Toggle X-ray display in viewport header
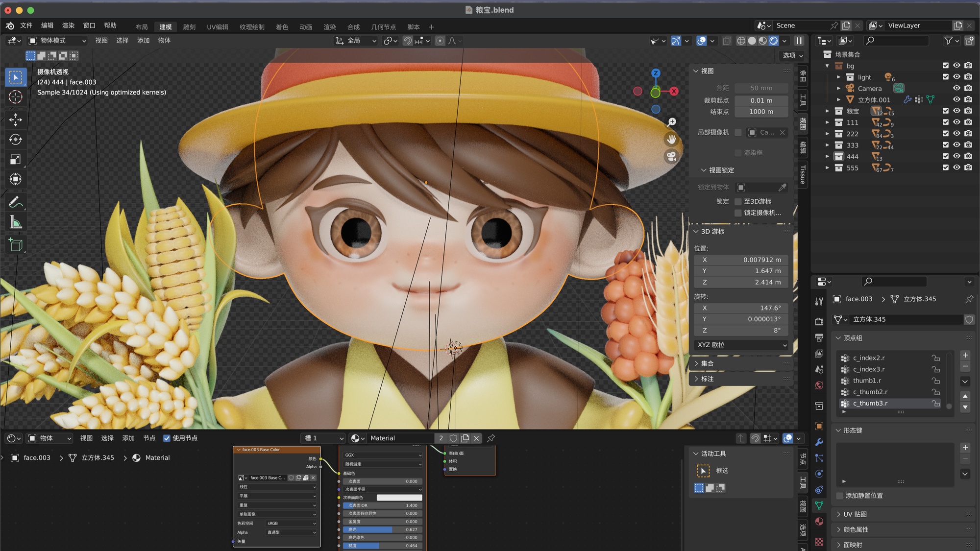Screen dimensions: 980x551 pyautogui.click(x=727, y=41)
